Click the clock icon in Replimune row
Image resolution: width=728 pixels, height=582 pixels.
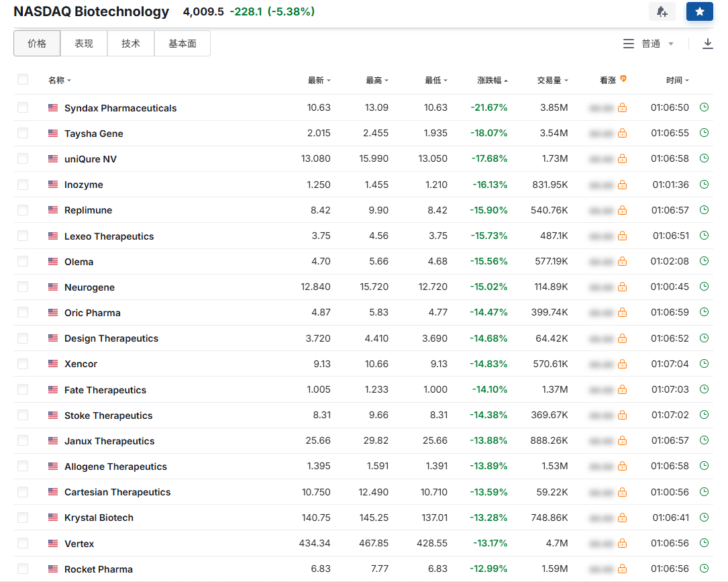(704, 210)
